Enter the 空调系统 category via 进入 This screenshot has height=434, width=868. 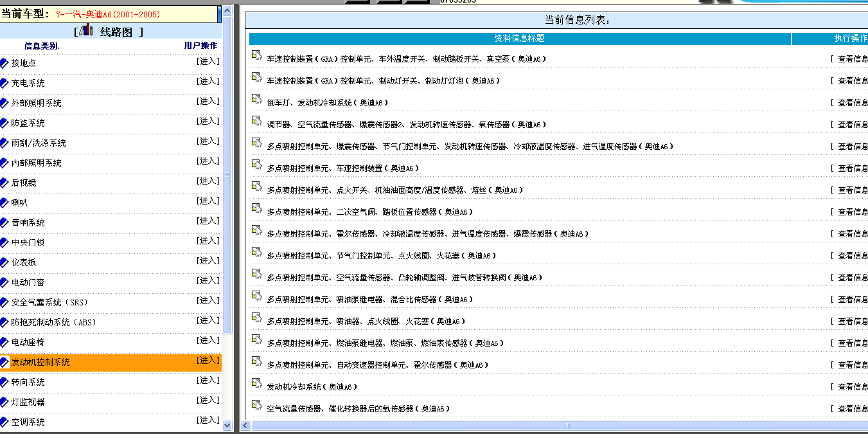point(208,420)
